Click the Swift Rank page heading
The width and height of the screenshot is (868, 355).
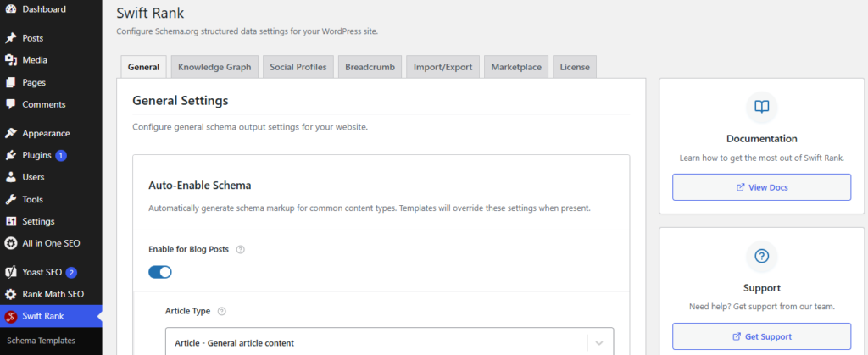151,14
